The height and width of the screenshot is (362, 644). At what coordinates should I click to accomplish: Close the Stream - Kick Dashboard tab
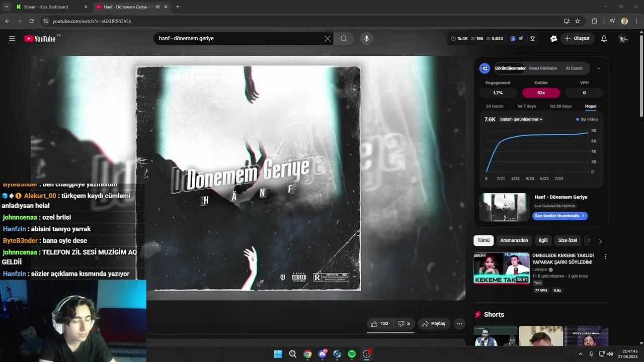pyautogui.click(x=86, y=7)
